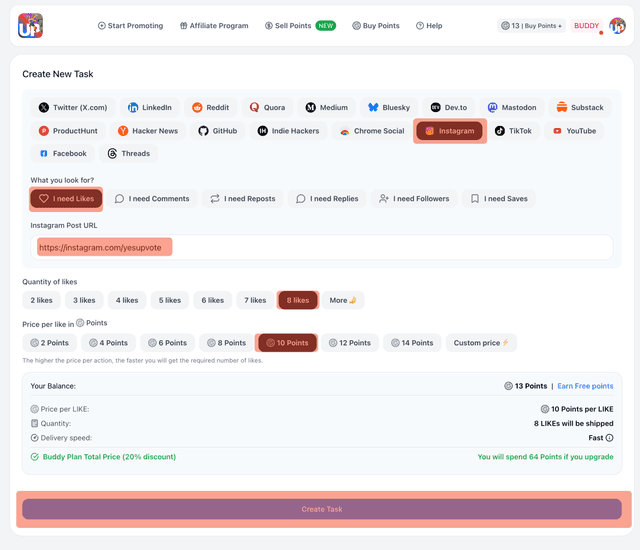Select the Reddit platform chip
640x550 pixels.
pyautogui.click(x=211, y=107)
